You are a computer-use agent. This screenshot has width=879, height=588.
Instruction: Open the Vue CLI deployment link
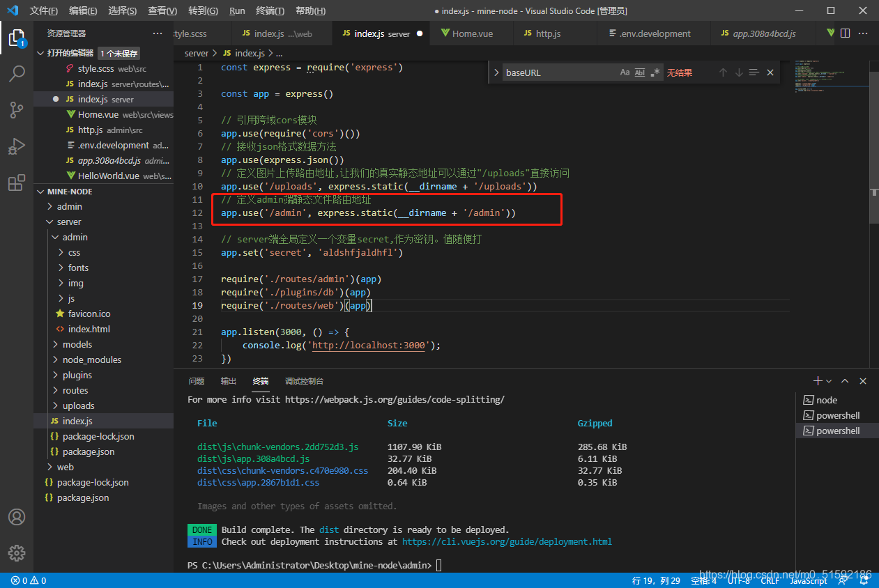[507, 541]
